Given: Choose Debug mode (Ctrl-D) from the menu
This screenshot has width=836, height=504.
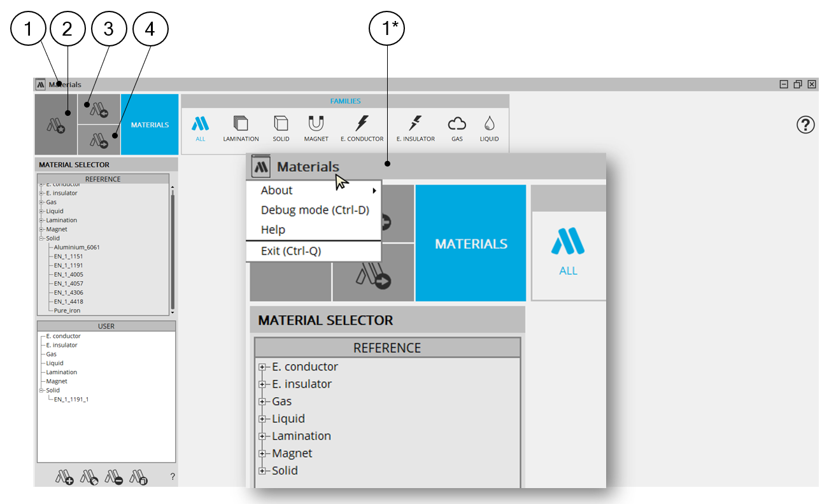Looking at the screenshot, I should [315, 210].
